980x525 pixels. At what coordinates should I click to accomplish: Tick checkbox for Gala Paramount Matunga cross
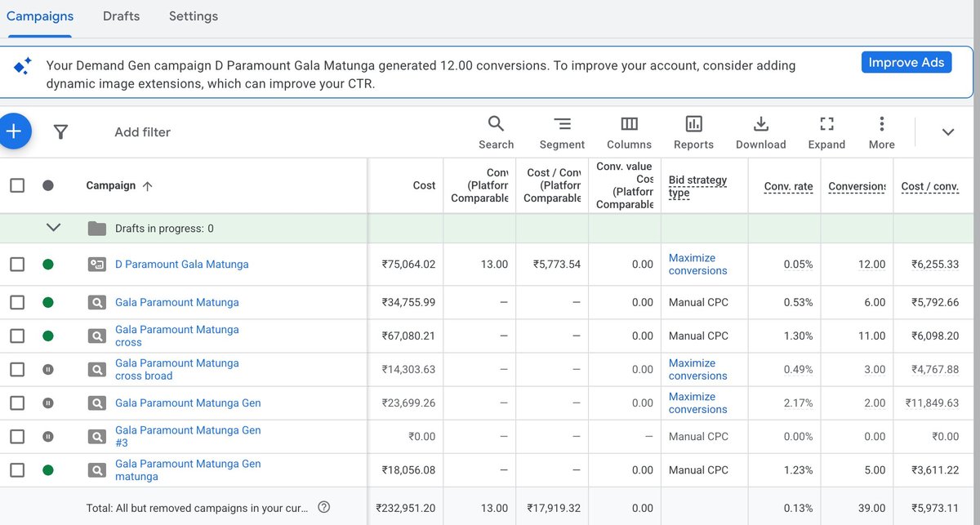17,336
